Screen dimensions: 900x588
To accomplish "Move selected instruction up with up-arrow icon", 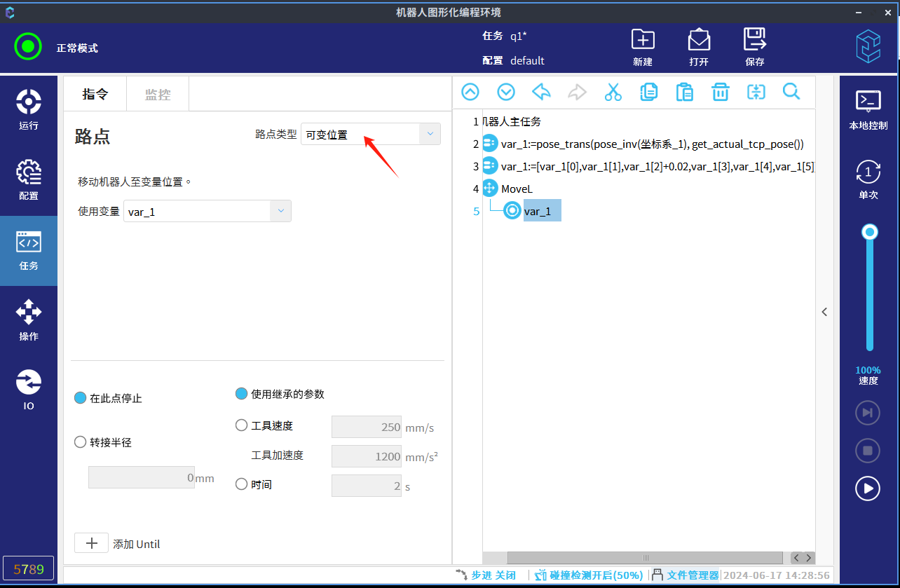I will 470,92.
